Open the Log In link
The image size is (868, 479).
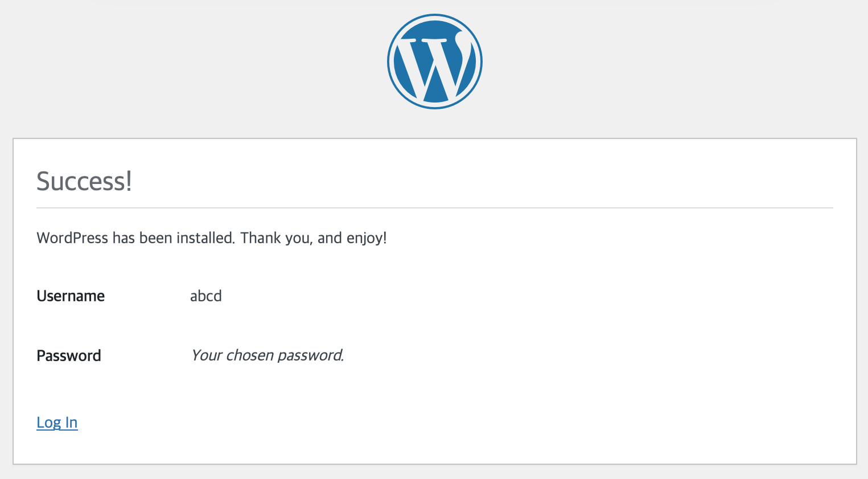(x=57, y=423)
